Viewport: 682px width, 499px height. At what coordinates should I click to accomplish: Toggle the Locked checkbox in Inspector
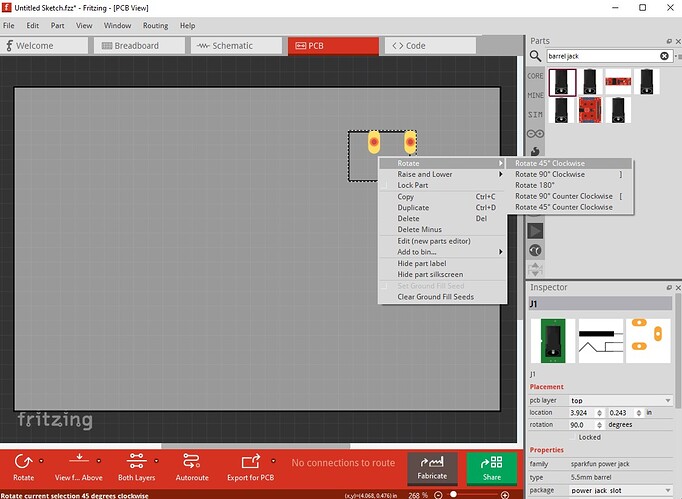coord(573,437)
